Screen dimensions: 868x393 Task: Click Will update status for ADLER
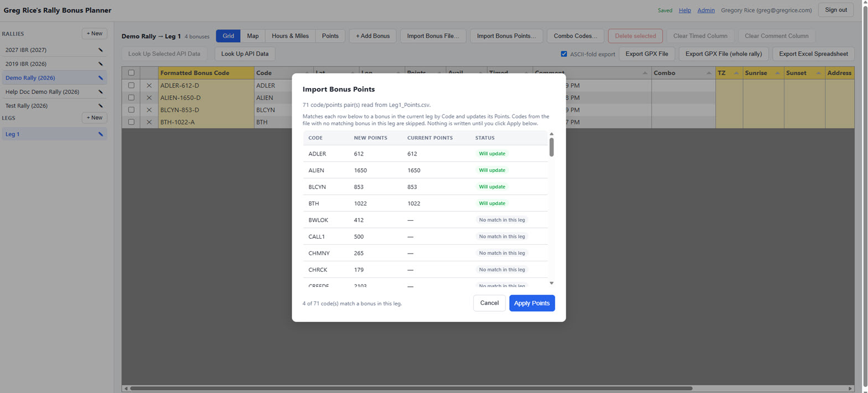coord(492,153)
